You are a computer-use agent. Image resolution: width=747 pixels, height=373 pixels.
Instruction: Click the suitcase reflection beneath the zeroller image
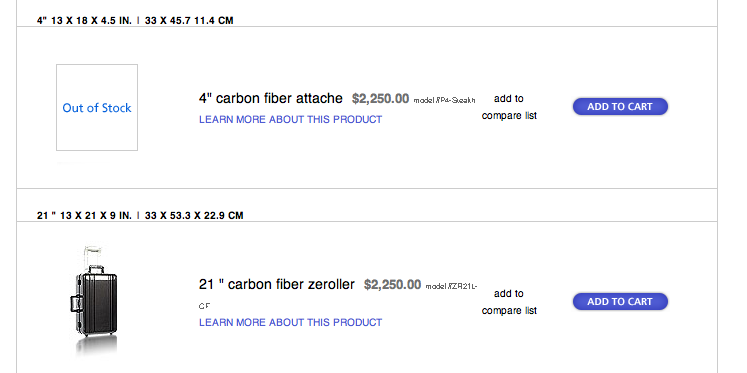click(97, 346)
